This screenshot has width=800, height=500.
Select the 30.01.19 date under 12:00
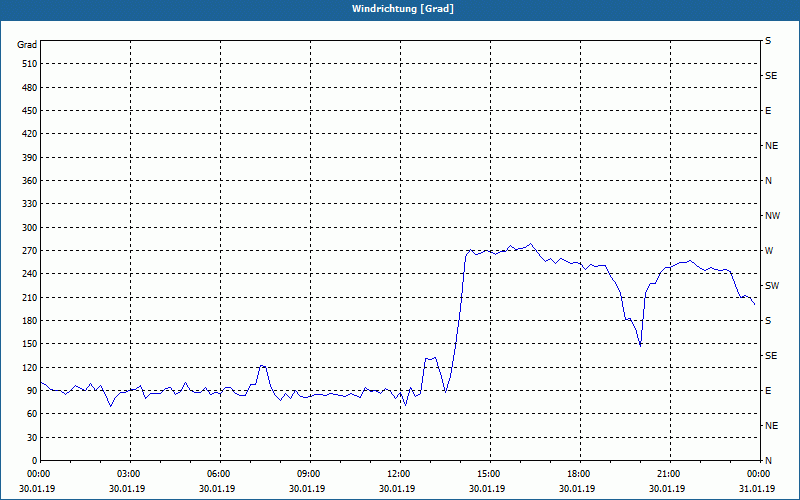click(x=397, y=489)
